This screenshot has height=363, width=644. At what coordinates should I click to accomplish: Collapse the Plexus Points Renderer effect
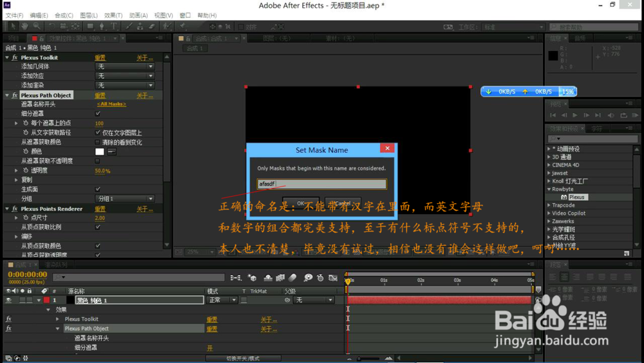(7, 209)
